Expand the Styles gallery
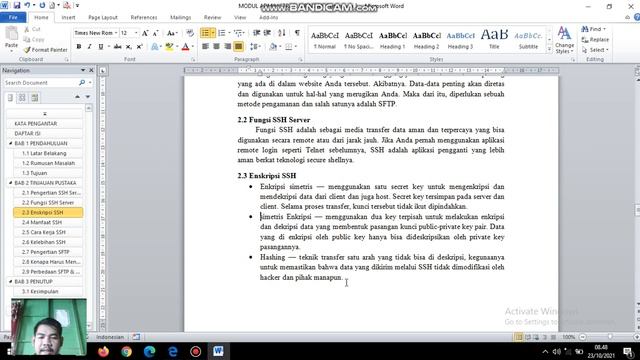Screen dimensions: 640x360 click(549, 49)
